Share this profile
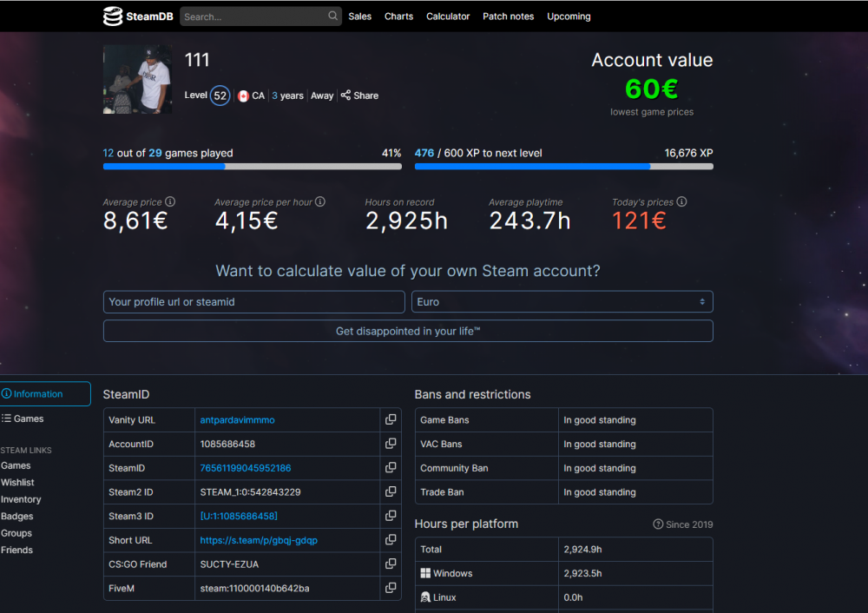The height and width of the screenshot is (613, 868). 360,96
